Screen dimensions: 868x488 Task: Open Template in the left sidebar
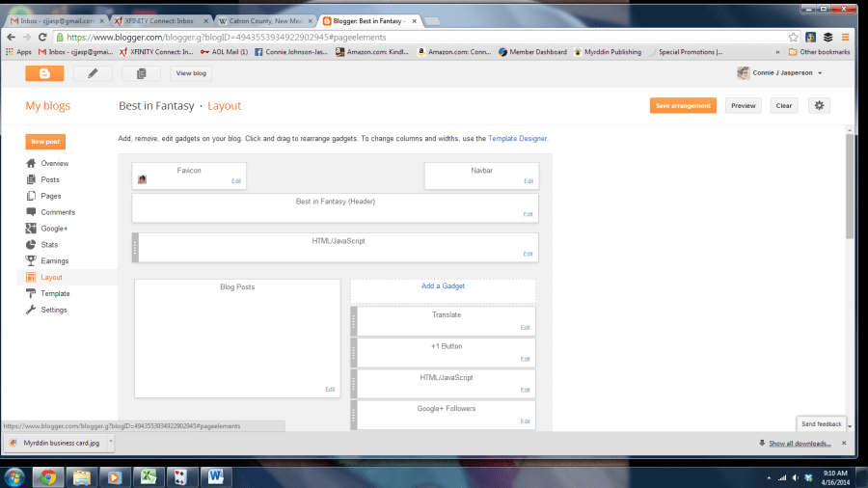(55, 293)
